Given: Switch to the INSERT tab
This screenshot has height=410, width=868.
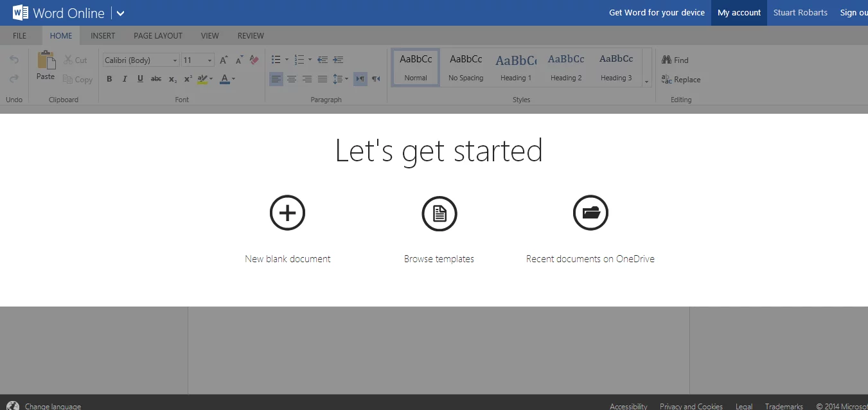Looking at the screenshot, I should [x=103, y=35].
